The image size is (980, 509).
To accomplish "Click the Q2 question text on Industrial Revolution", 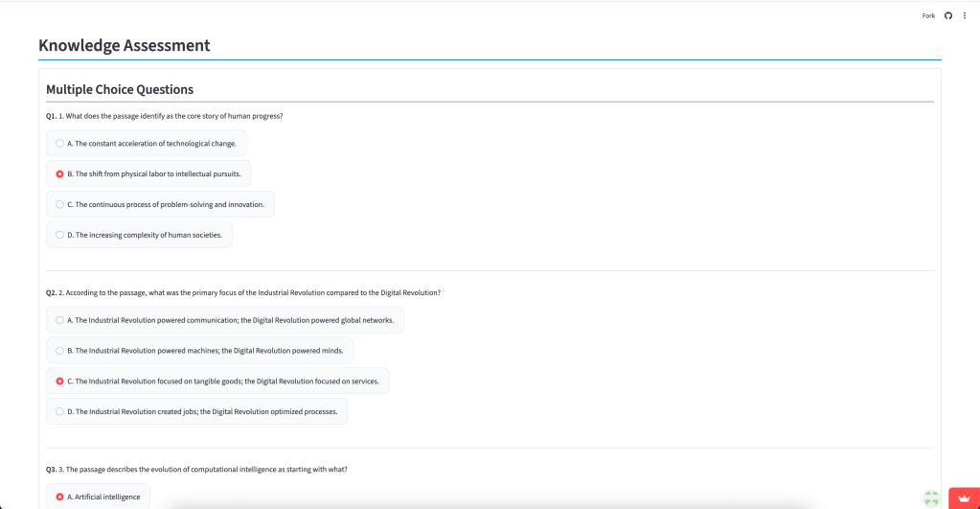I will pos(243,292).
